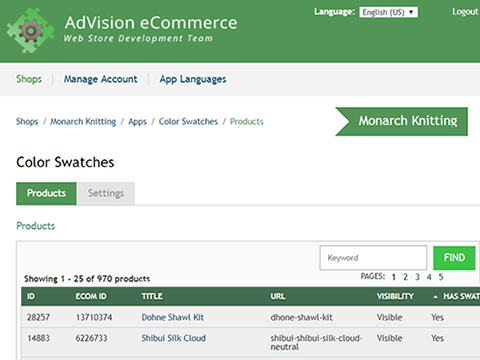The image size is (480, 360).
Task: Jump to page 5 of products
Action: (441, 277)
